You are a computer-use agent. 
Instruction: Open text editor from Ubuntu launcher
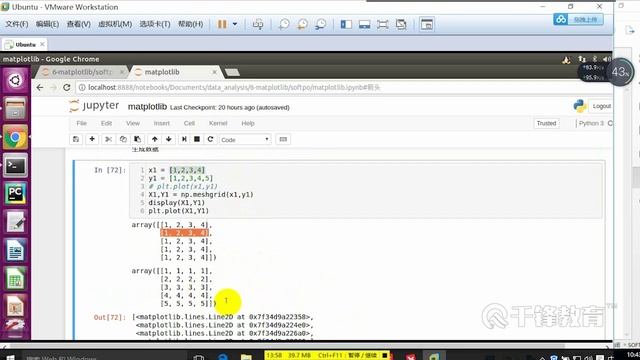[x=16, y=222]
